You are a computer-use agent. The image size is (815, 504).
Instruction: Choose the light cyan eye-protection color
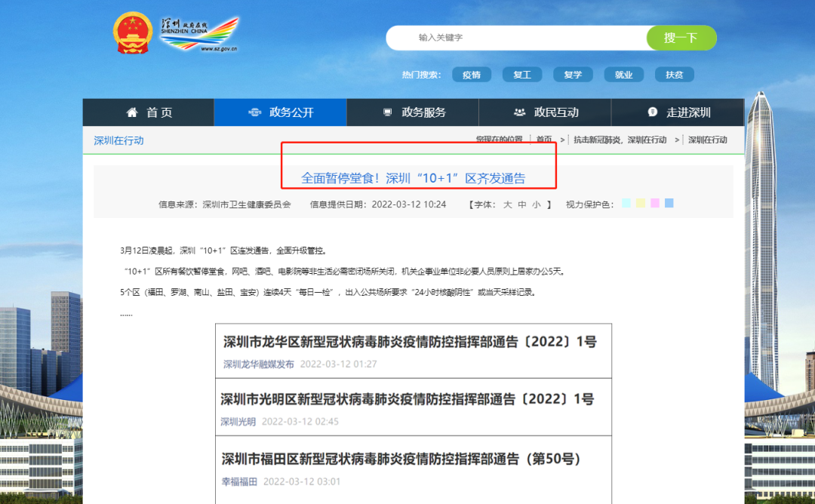coord(626,204)
